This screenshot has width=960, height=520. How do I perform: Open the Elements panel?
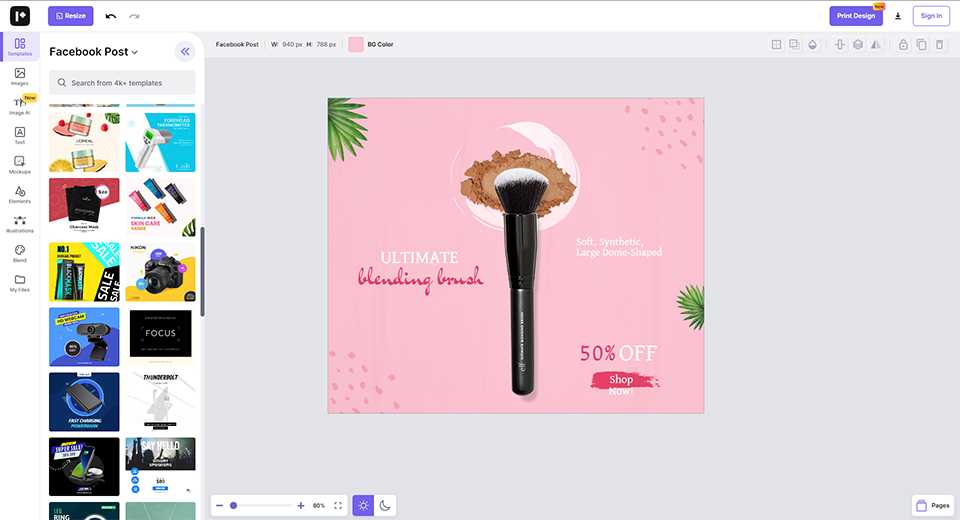point(20,194)
